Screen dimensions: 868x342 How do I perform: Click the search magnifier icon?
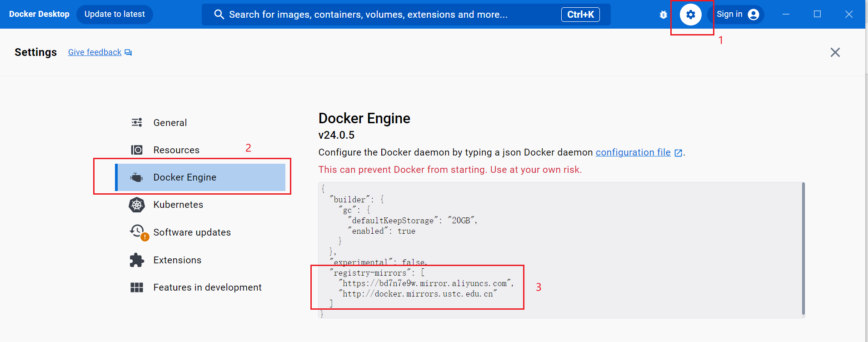219,15
